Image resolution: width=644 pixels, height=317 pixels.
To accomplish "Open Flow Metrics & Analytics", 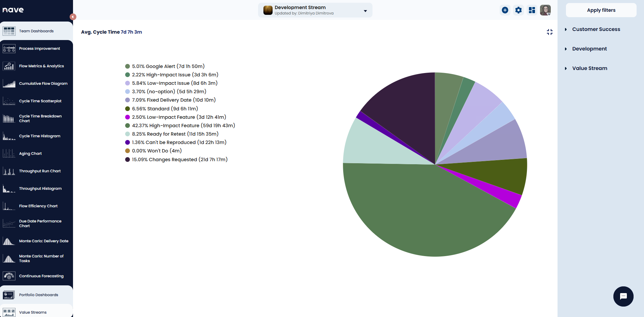I will tap(41, 66).
